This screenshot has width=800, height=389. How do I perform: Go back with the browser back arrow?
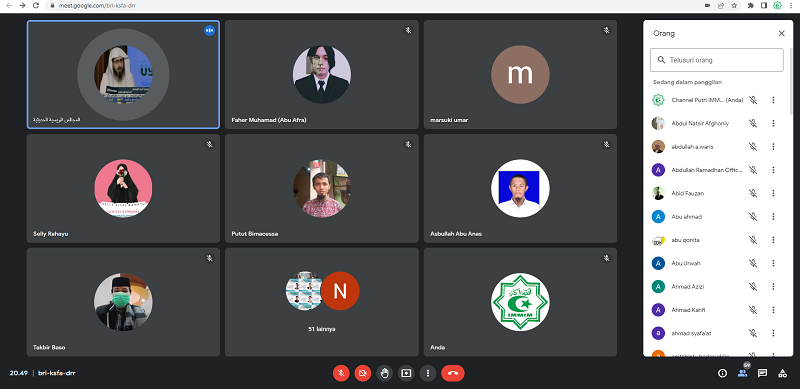[x=9, y=6]
